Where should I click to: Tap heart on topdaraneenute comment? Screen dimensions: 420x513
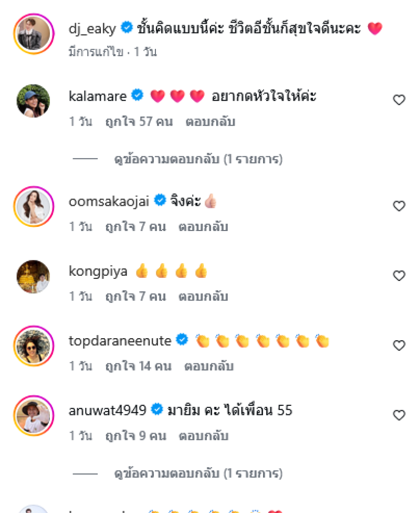click(x=399, y=346)
